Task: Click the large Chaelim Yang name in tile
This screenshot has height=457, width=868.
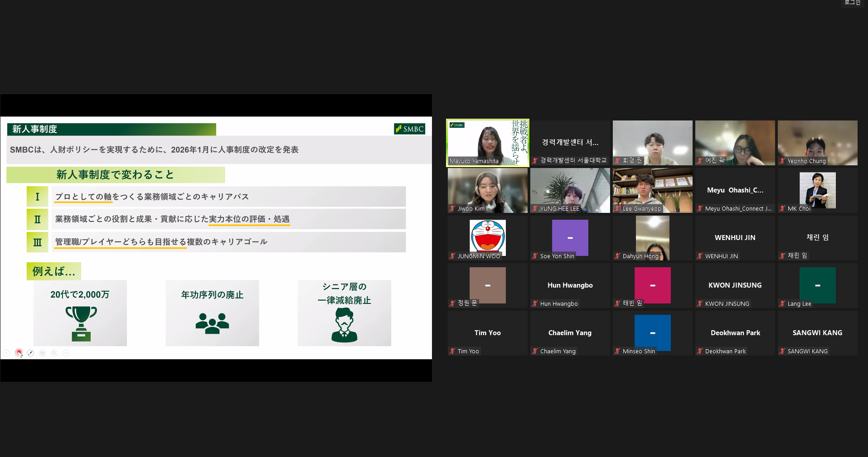Action: 570,333
